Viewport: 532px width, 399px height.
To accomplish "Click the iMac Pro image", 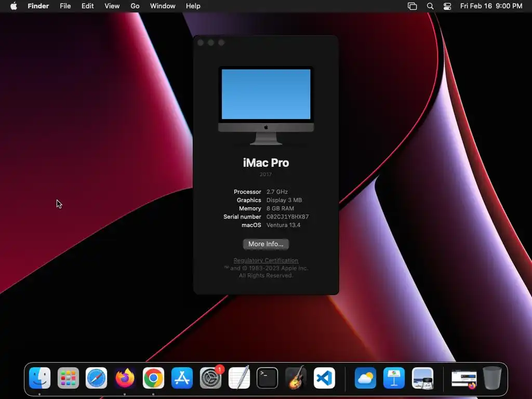I will 266,105.
